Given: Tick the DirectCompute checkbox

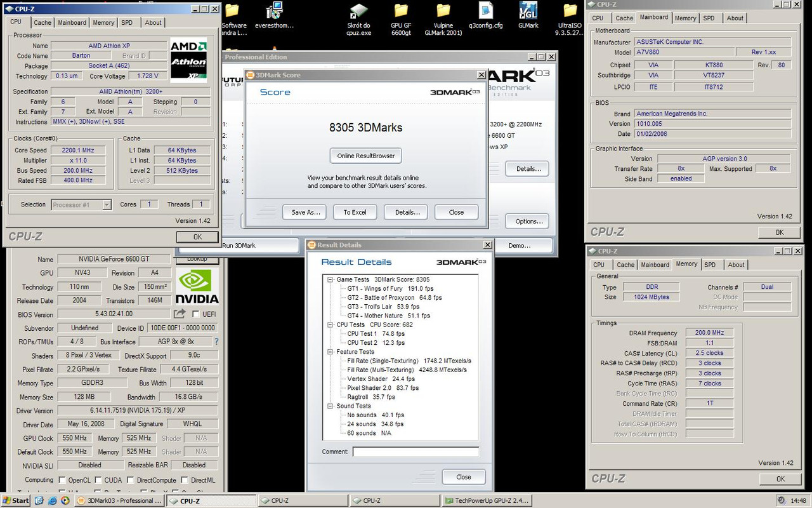Looking at the screenshot, I should tap(129, 481).
